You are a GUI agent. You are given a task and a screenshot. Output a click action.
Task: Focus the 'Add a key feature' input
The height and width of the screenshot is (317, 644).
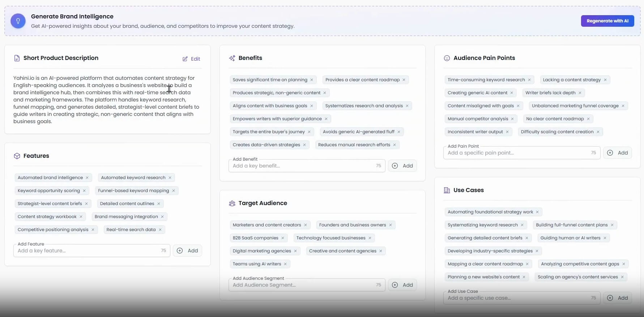pyautogui.click(x=91, y=251)
